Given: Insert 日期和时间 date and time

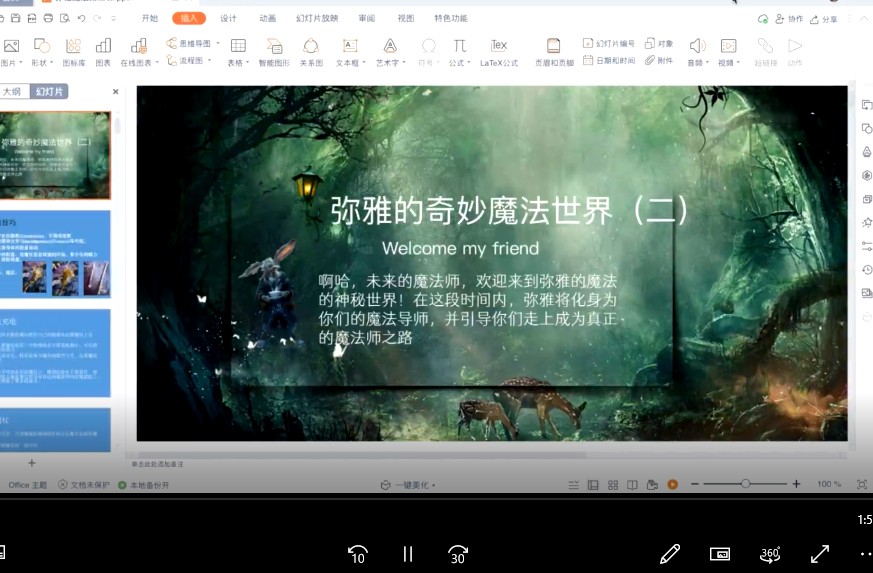Looking at the screenshot, I should pyautogui.click(x=609, y=60).
